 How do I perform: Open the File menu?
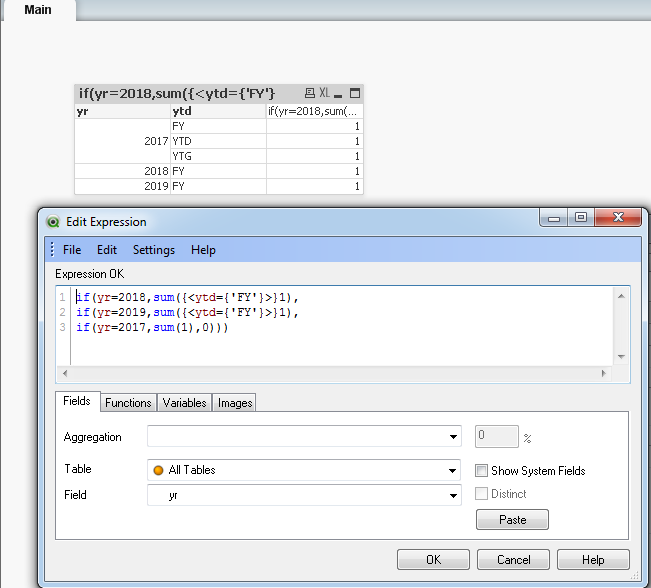pyautogui.click(x=72, y=250)
